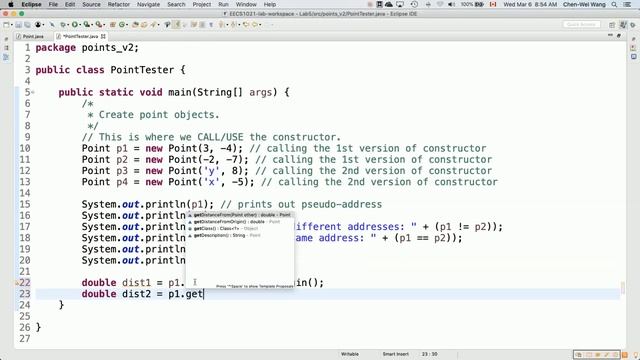The image size is (640, 360).
Task: Click the Run External Tools toolbar icon
Action: [98, 25]
